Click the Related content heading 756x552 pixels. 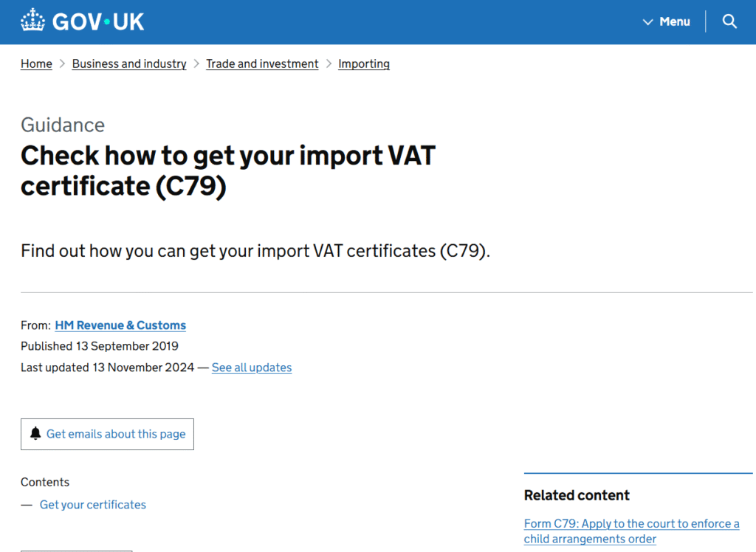[577, 495]
